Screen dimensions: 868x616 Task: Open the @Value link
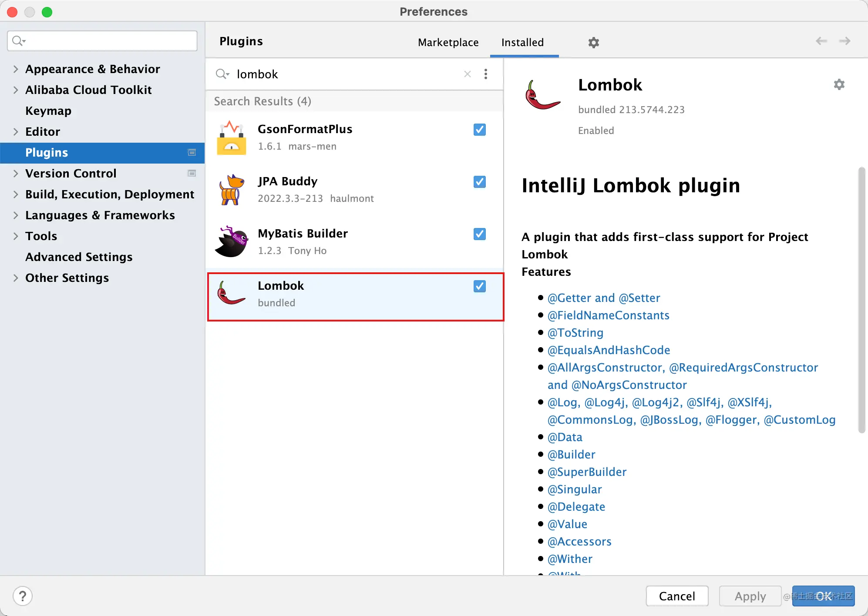pos(567,524)
